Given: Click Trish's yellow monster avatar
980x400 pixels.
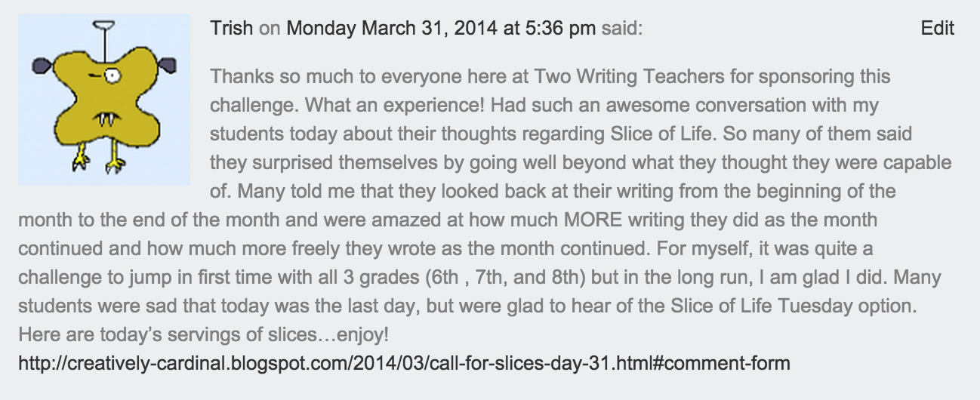Looking at the screenshot, I should [103, 99].
